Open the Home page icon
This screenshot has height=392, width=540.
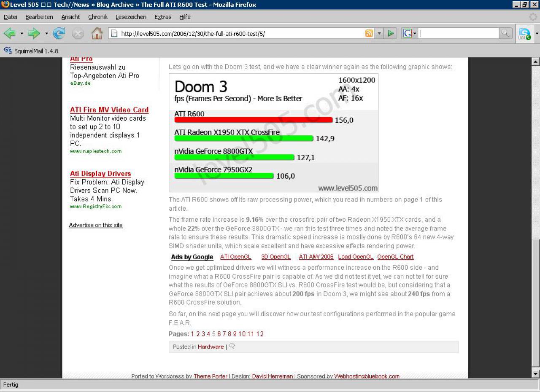pyautogui.click(x=97, y=33)
